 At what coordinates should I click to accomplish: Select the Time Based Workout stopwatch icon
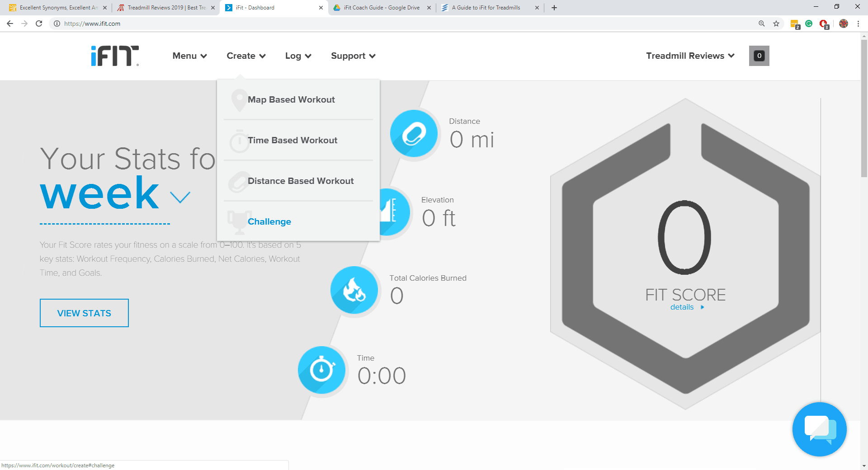239,140
